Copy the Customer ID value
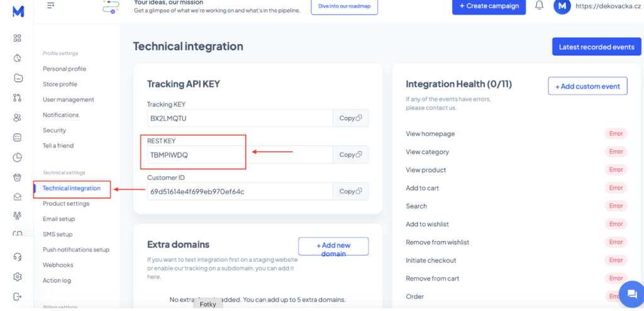The image size is (644, 311). point(350,191)
